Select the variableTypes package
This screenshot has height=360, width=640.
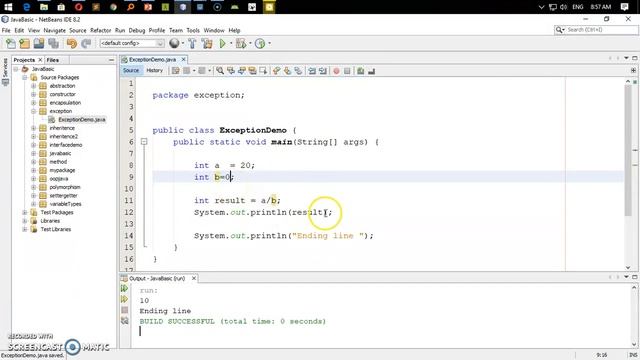click(x=65, y=204)
